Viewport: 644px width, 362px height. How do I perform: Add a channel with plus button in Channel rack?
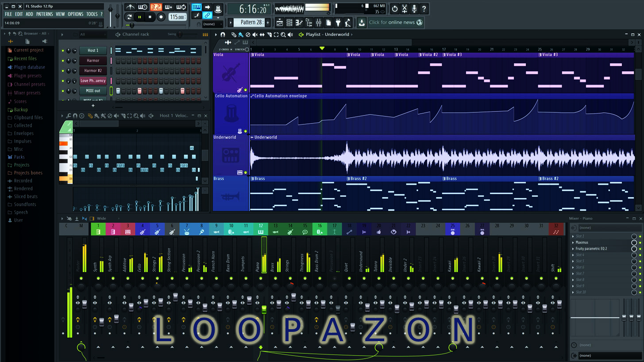93,106
